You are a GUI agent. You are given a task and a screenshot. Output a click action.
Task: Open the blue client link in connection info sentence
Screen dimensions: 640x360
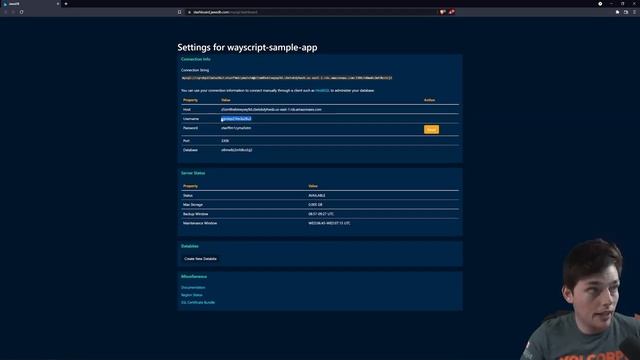click(322, 90)
